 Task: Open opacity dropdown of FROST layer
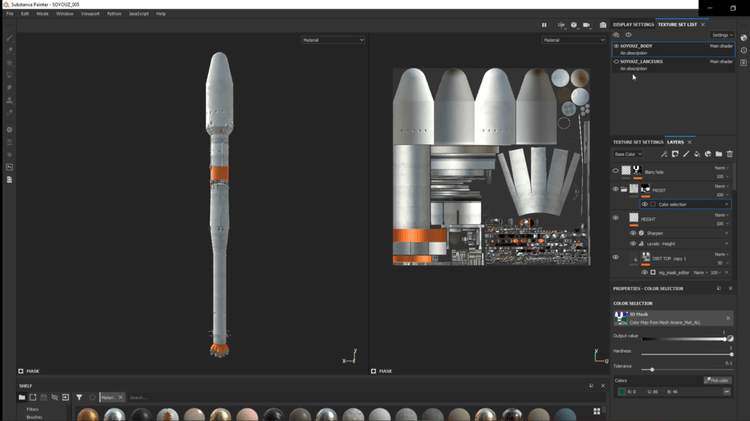[x=722, y=195]
